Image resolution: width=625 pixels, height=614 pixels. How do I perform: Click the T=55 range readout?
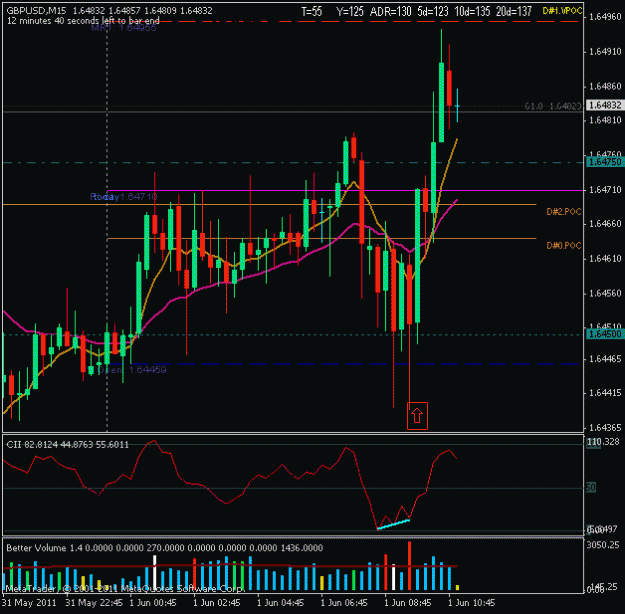pyautogui.click(x=311, y=12)
